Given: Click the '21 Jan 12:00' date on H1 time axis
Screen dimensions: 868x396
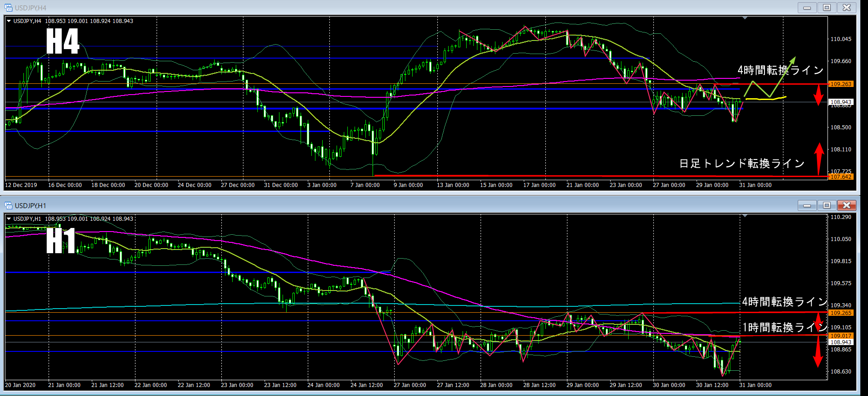Looking at the screenshot, I should pyautogui.click(x=108, y=385).
